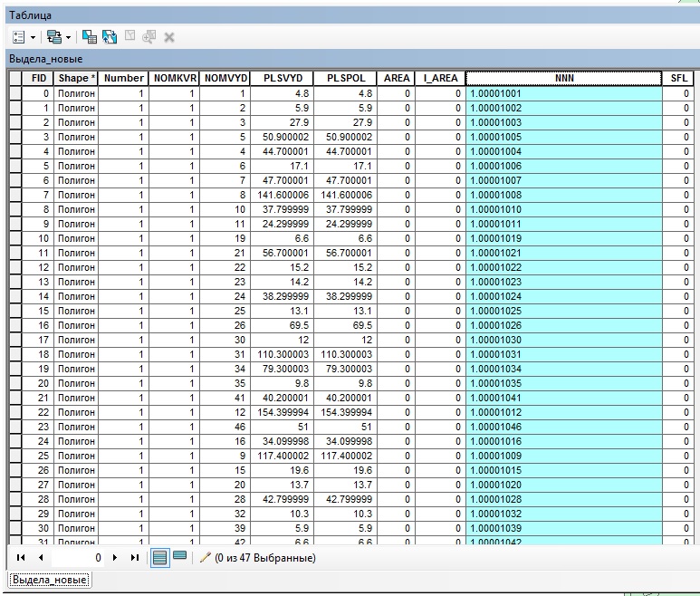Click NNN cell 1.00001012
Screen dimensions: 700x596
564,412
